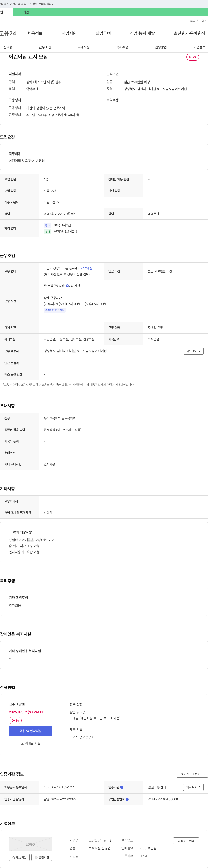The width and height of the screenshot is (208, 868).
Task: Open the 취업지원 main menu
Action: click(x=69, y=33)
